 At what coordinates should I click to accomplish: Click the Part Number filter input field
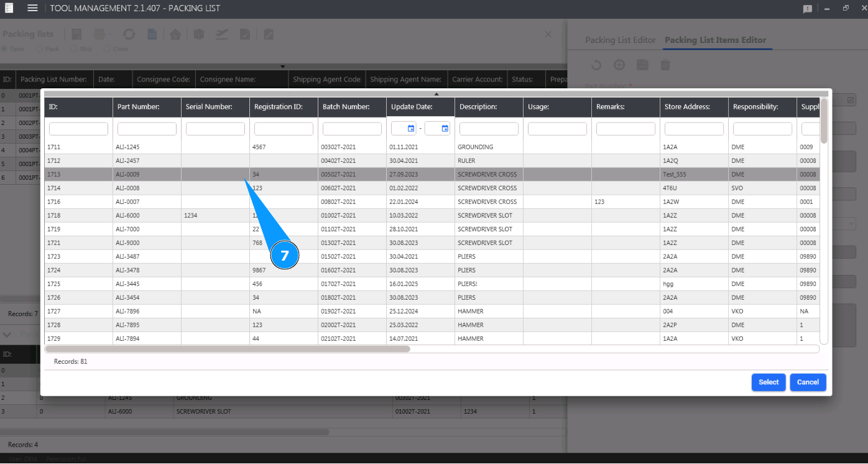pyautogui.click(x=147, y=129)
